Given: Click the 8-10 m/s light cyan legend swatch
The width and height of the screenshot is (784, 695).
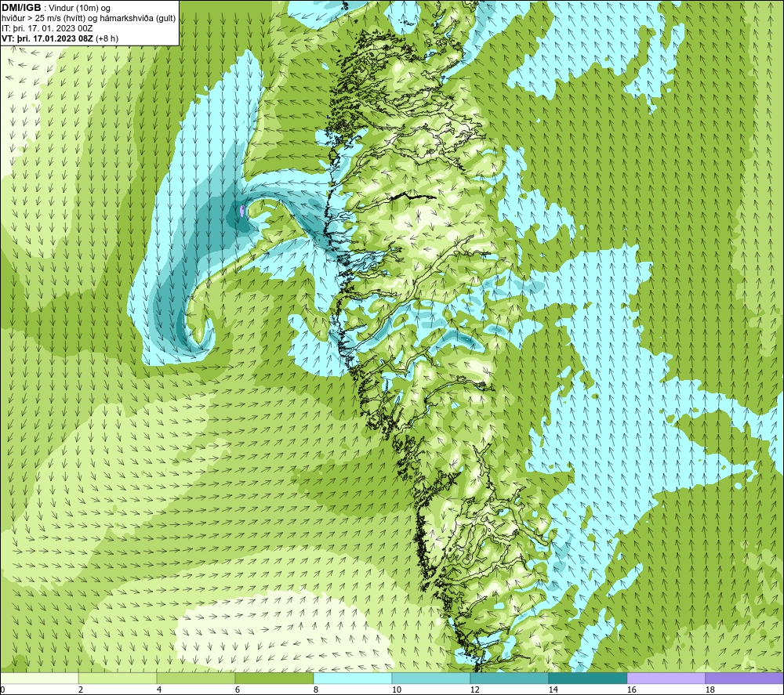Looking at the screenshot, I should [353, 678].
